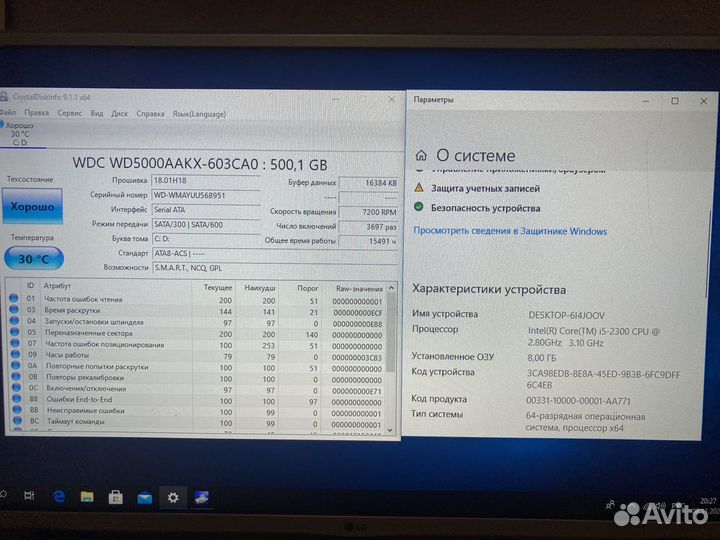Select the Повторные попытки раскрутки row
Viewport: 720px width, 540px height.
(197, 367)
